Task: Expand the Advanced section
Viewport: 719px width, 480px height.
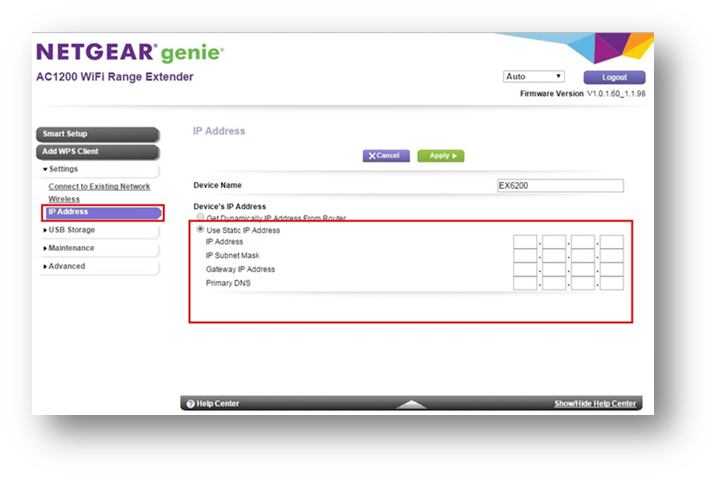Action: [100, 266]
